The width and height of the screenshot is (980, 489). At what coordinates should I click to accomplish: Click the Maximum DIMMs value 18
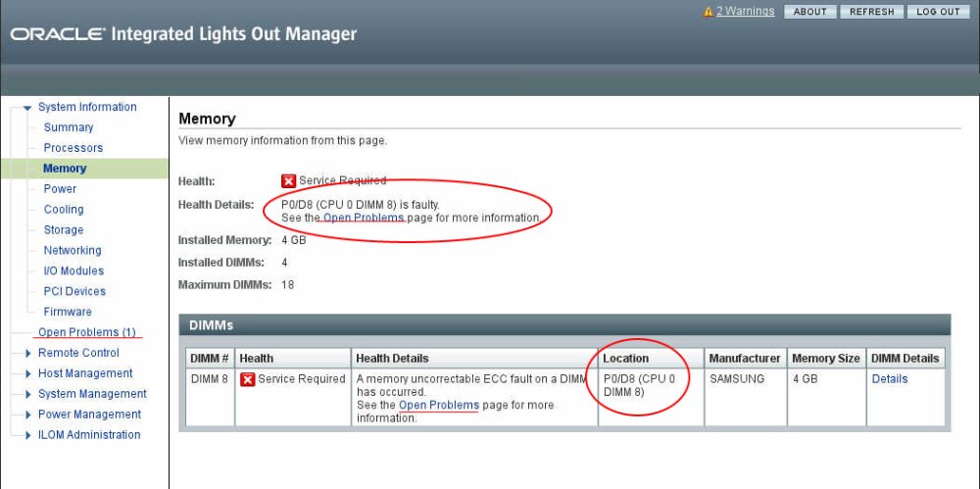click(287, 285)
